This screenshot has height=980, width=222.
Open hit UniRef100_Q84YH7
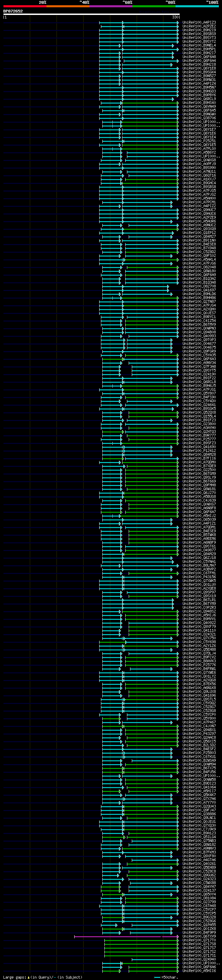(x=199, y=887)
